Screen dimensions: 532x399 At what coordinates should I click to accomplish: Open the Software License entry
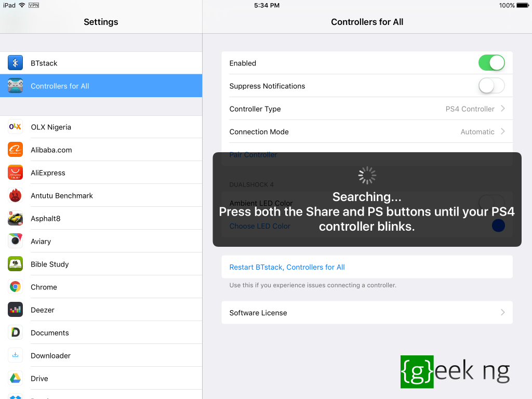tap(367, 312)
